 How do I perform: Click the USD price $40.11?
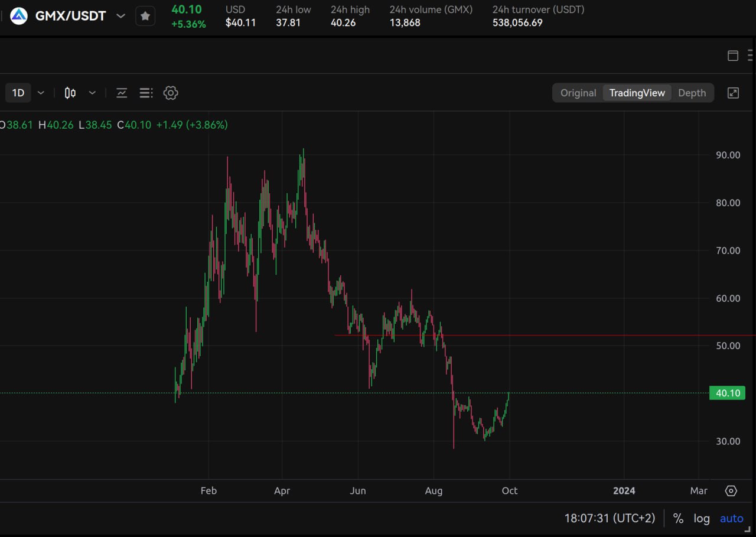tap(241, 23)
